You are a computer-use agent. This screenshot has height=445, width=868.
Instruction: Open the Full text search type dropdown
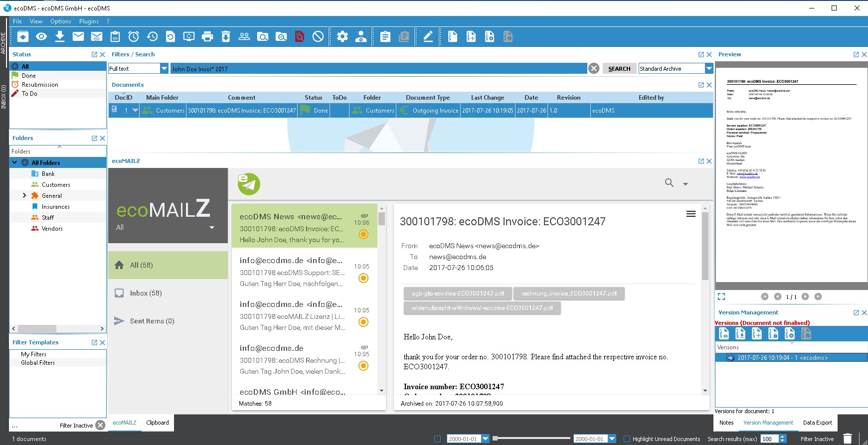(x=164, y=69)
